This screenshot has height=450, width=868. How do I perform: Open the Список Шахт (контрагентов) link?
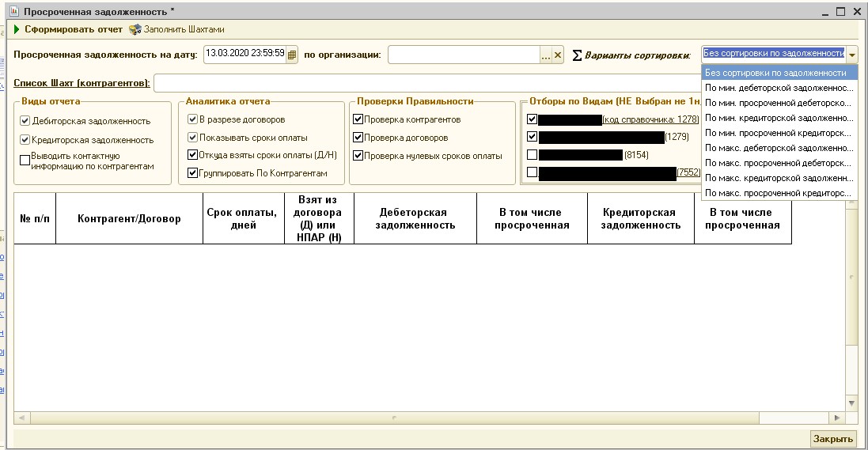(81, 83)
